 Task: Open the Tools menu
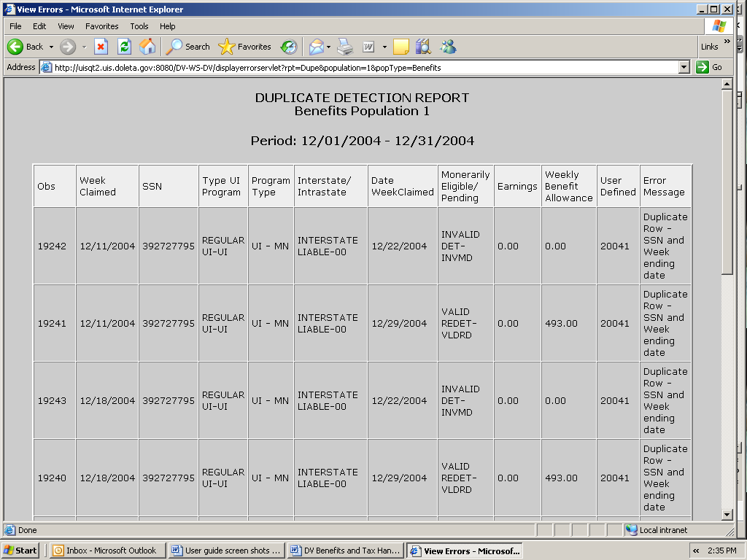pyautogui.click(x=139, y=26)
